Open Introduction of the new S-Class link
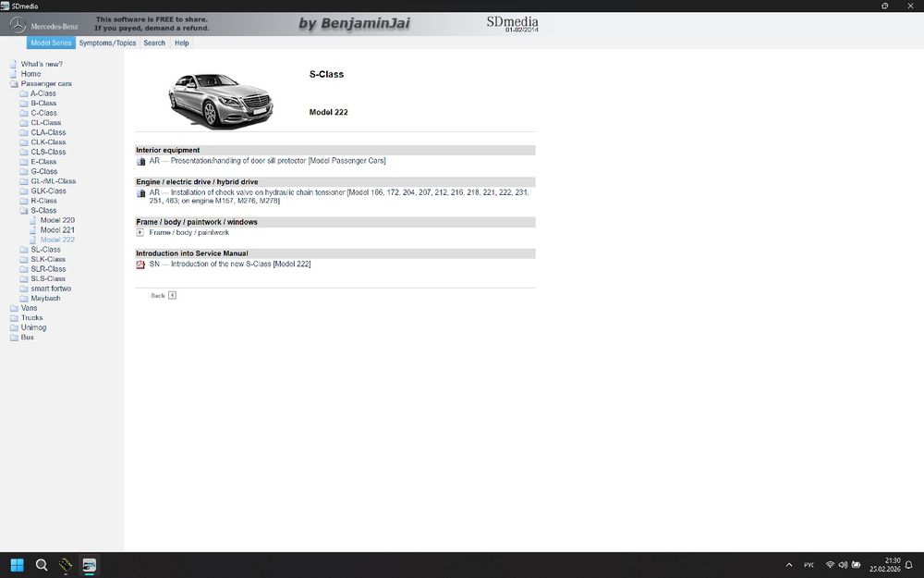Screen dimensions: 924x578 tap(230, 264)
